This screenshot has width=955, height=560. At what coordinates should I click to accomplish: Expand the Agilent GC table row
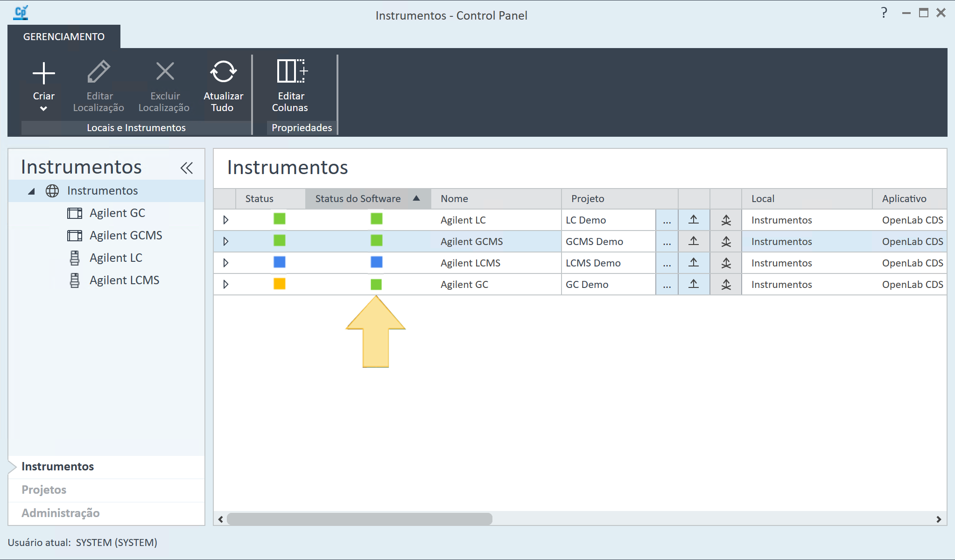226,284
